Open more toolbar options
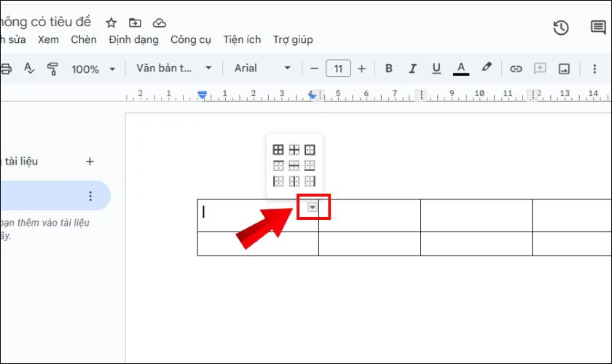This screenshot has height=364, width=612. [595, 69]
